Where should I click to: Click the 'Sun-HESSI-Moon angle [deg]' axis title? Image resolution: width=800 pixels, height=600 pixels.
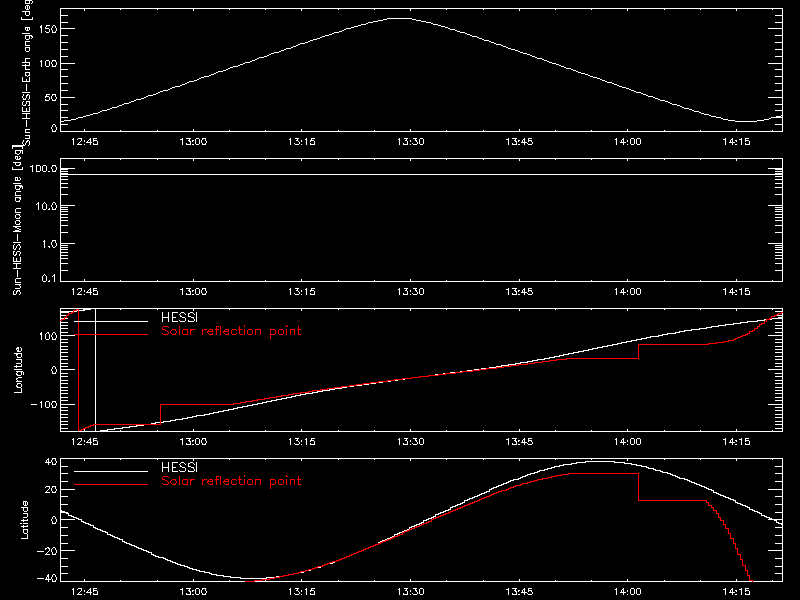[x=17, y=220]
